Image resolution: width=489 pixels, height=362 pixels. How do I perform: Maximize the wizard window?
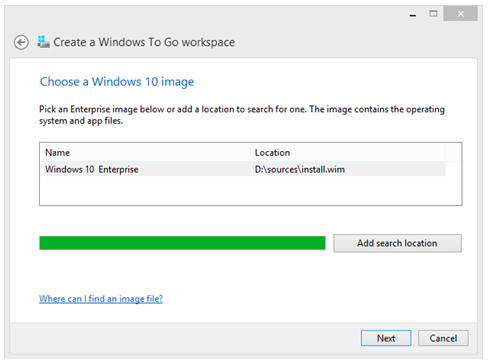pyautogui.click(x=433, y=14)
